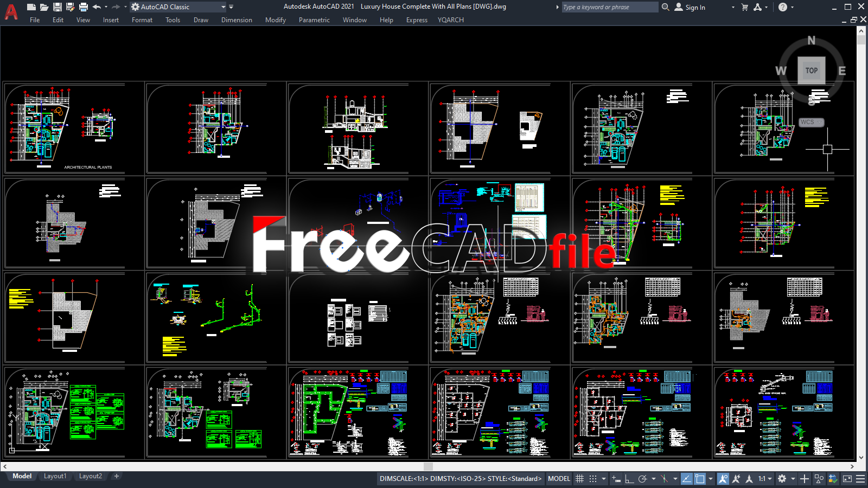Viewport: 868px width, 488px height.
Task: Click the Open file folder icon
Action: (44, 7)
